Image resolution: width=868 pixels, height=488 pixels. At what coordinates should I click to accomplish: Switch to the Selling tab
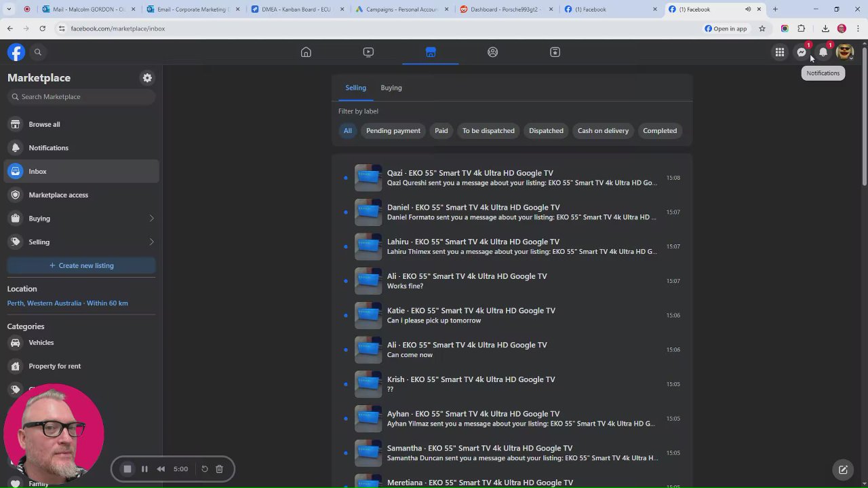pyautogui.click(x=355, y=88)
